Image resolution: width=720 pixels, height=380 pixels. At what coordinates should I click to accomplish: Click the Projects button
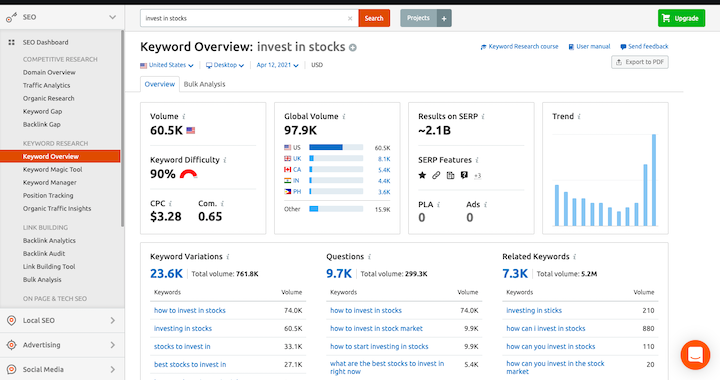pyautogui.click(x=418, y=18)
